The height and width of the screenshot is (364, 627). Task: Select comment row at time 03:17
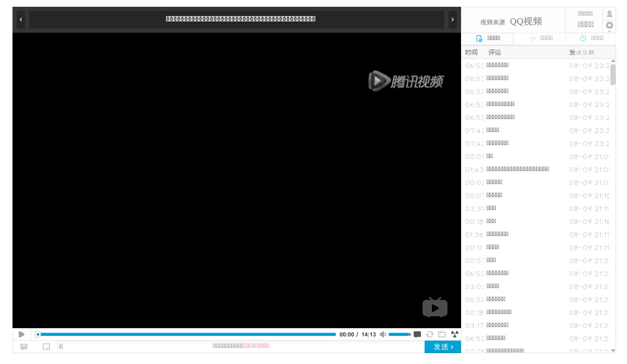(x=535, y=326)
